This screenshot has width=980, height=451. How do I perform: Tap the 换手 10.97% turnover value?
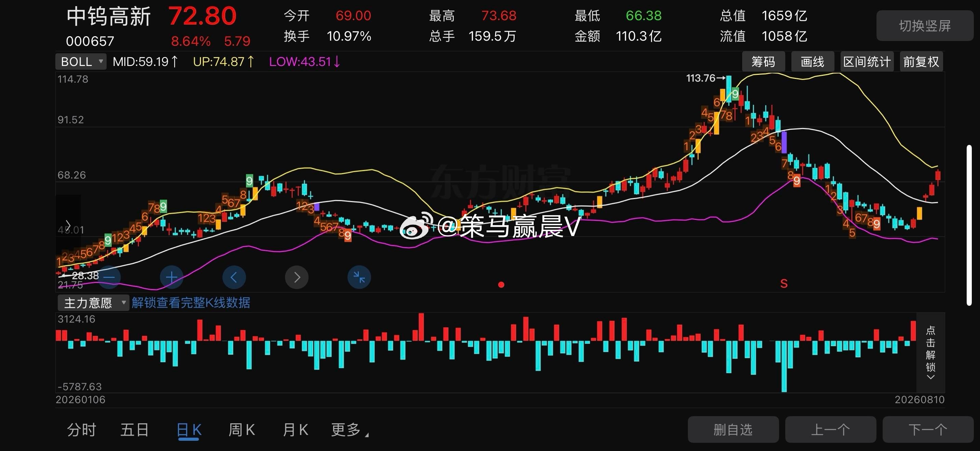(349, 36)
